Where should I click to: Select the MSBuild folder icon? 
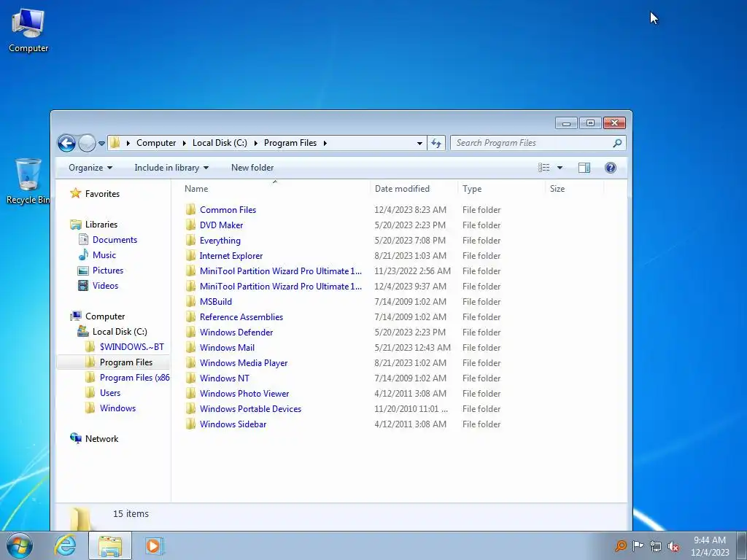190,301
